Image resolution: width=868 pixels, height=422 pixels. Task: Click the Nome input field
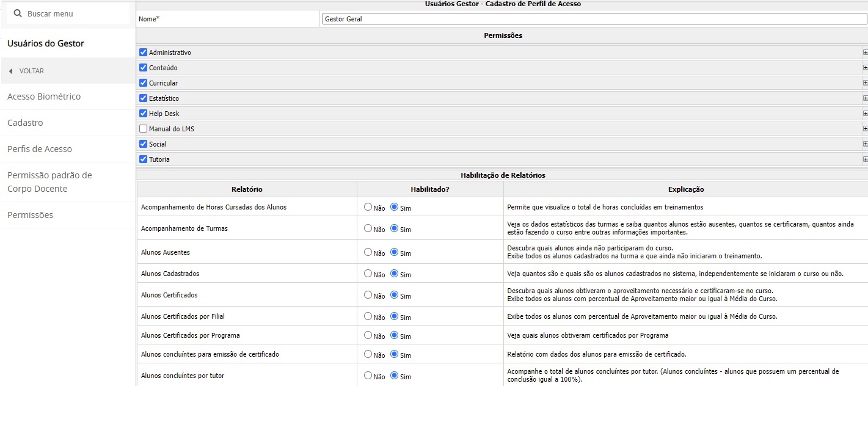click(x=594, y=19)
